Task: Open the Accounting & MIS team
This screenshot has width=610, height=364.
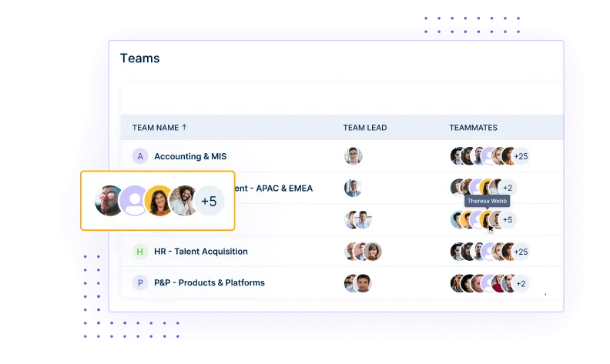Action: [190, 156]
